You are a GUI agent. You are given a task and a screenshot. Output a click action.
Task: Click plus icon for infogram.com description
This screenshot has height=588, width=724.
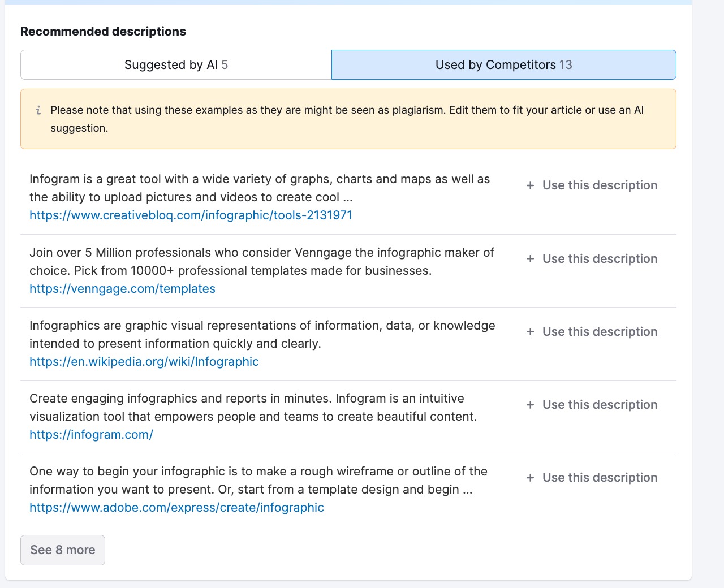click(530, 405)
